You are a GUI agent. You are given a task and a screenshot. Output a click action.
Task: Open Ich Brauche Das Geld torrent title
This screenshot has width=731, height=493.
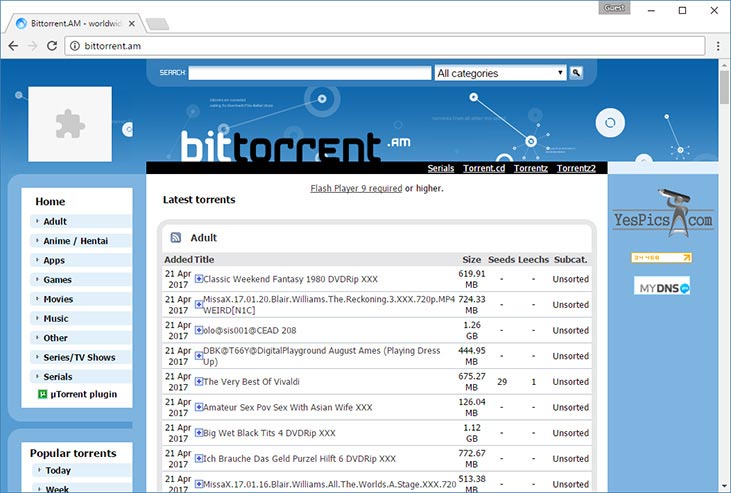tap(299, 458)
